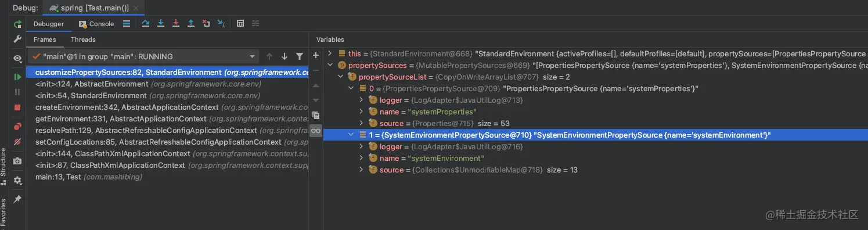This screenshot has height=230, width=868.
Task: Select frame <init>:54, StandardEnvironment
Action: pyautogui.click(x=168, y=96)
